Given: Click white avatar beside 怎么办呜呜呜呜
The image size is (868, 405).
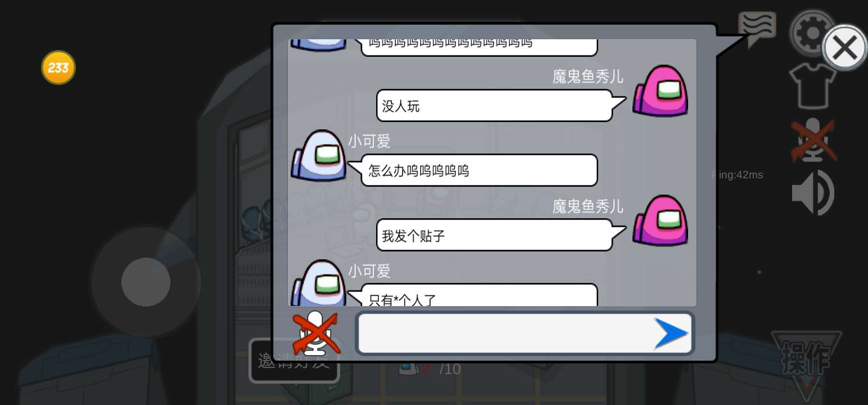Looking at the screenshot, I should (x=318, y=156).
